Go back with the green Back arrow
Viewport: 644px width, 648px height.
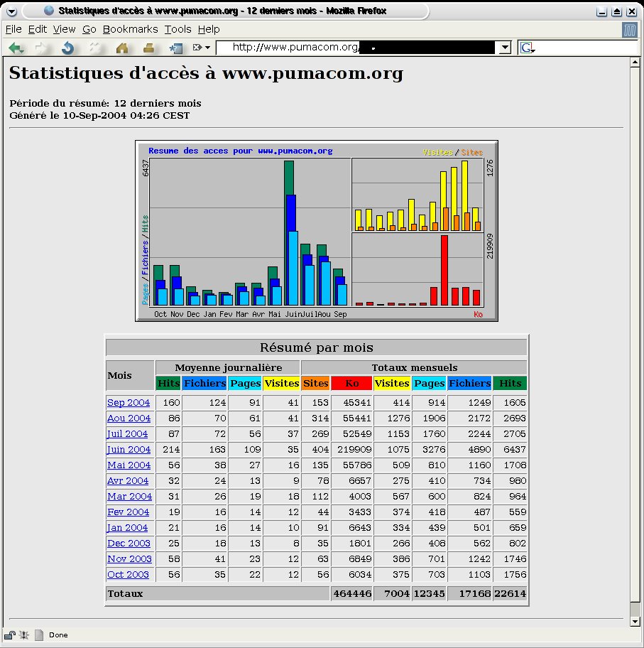click(16, 48)
